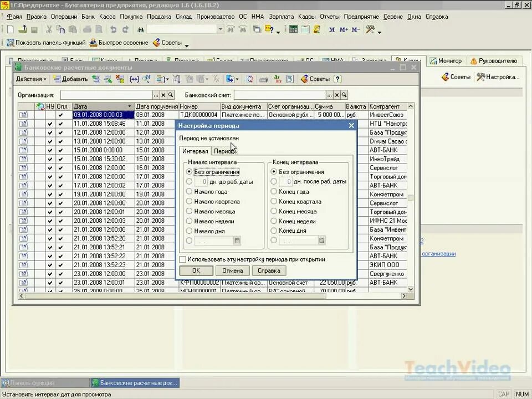Viewport: 532px width, 399px height.
Task: Click the M- memory button
Action: [356, 29]
